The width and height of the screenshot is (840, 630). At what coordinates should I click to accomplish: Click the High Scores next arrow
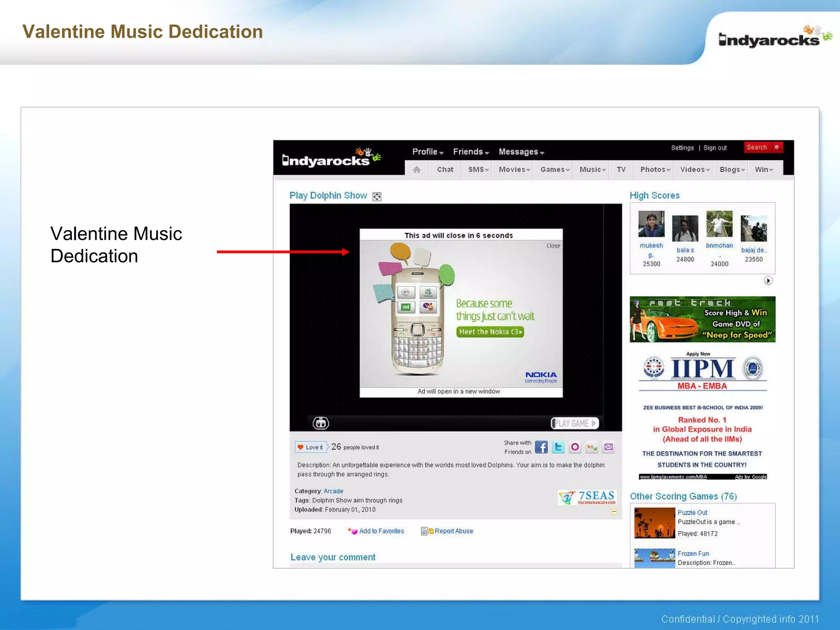768,281
